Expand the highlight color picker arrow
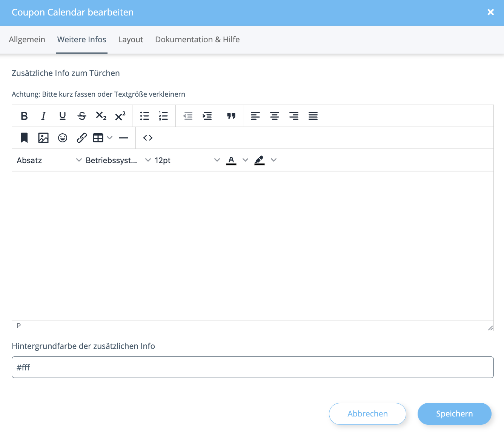The width and height of the screenshot is (504, 438). (x=274, y=160)
